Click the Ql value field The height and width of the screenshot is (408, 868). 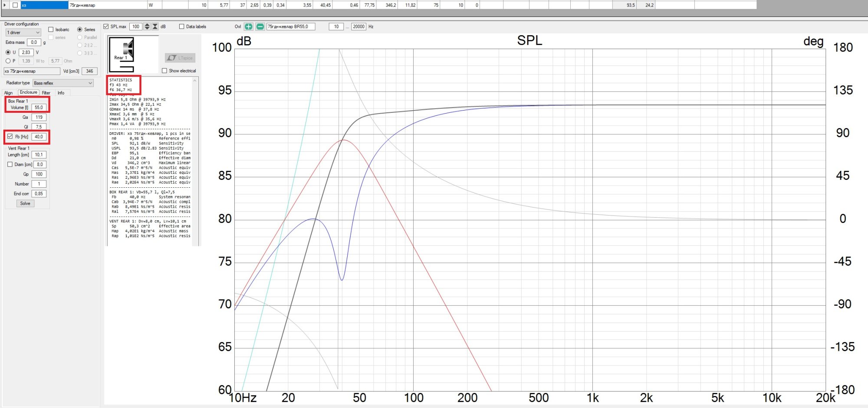point(39,127)
